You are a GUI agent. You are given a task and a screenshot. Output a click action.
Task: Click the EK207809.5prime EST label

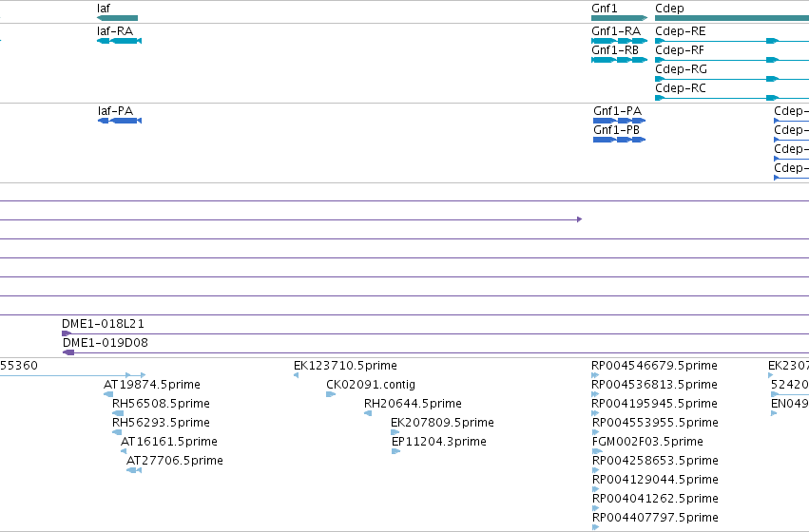(442, 423)
